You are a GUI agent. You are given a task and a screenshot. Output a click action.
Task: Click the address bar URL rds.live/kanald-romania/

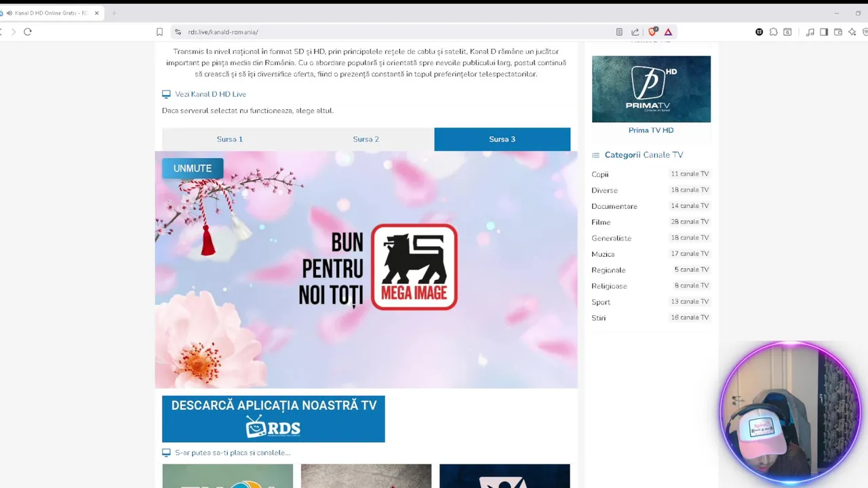pos(223,32)
